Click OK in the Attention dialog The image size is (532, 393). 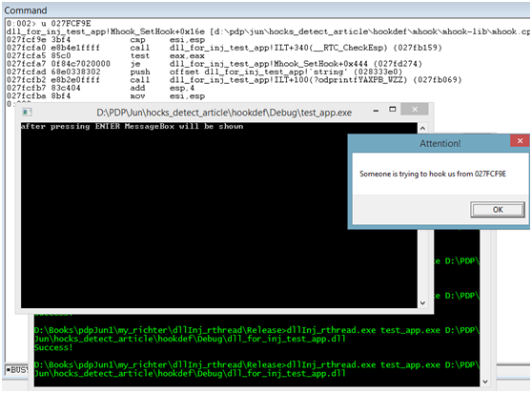pos(498,210)
